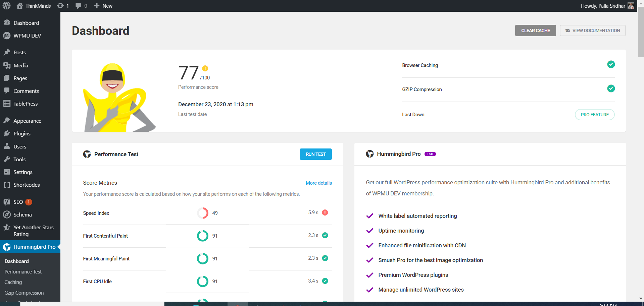Click GZIP Compression green check icon
644x306 pixels.
(x=611, y=88)
